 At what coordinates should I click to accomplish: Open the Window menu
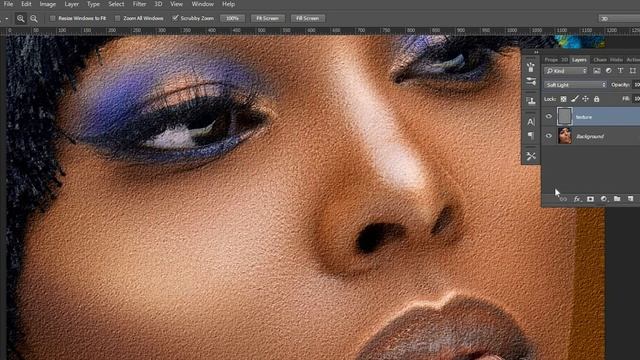pos(202,4)
